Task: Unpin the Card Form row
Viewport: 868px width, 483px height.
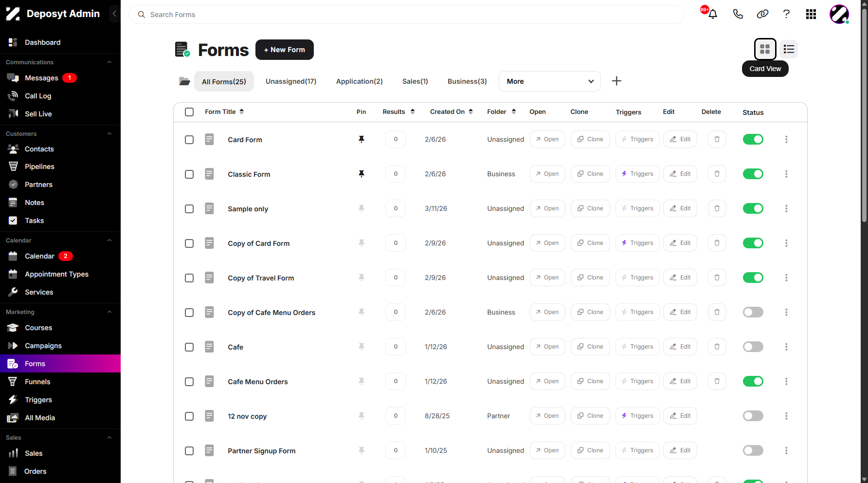Action: (x=362, y=139)
